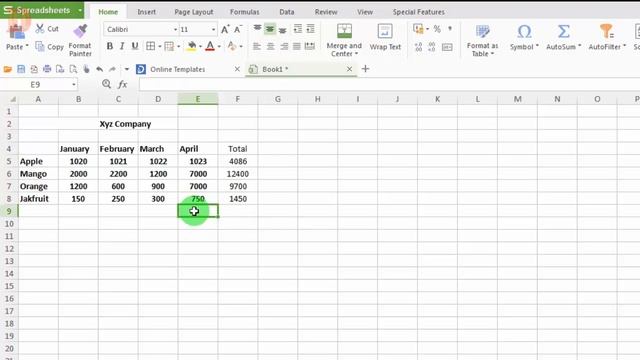This screenshot has height=360, width=640.
Task: Close the Book1 document tab
Action: (x=349, y=69)
